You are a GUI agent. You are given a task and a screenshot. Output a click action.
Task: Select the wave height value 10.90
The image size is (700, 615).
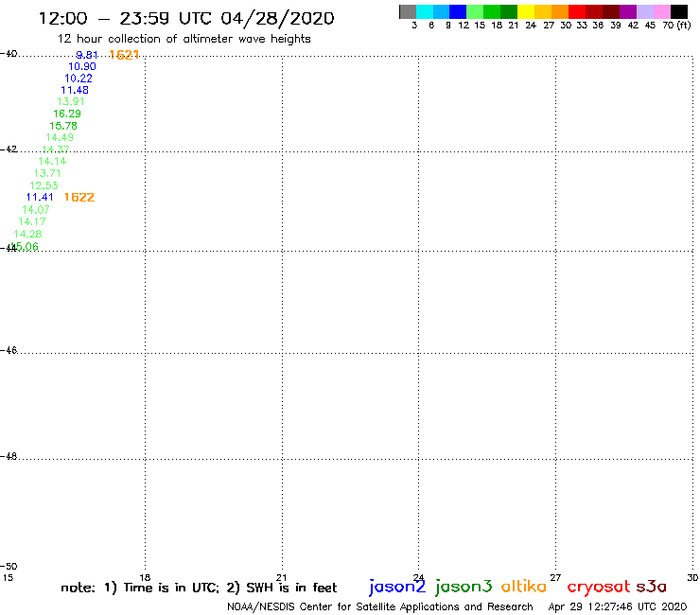(82, 66)
